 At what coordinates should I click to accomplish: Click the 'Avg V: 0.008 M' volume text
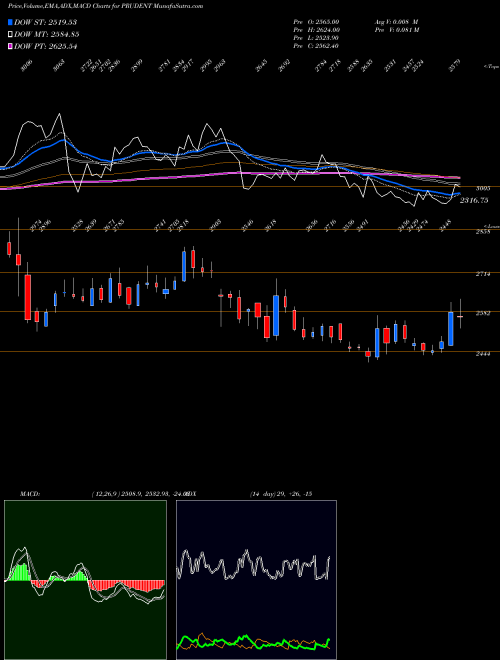tap(396, 22)
